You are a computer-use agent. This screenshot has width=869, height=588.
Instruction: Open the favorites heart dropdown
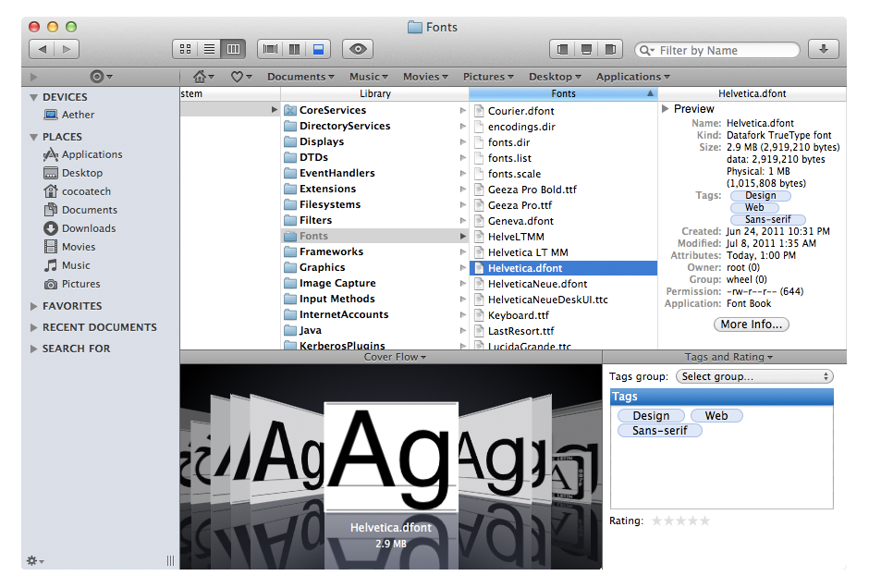coord(241,77)
